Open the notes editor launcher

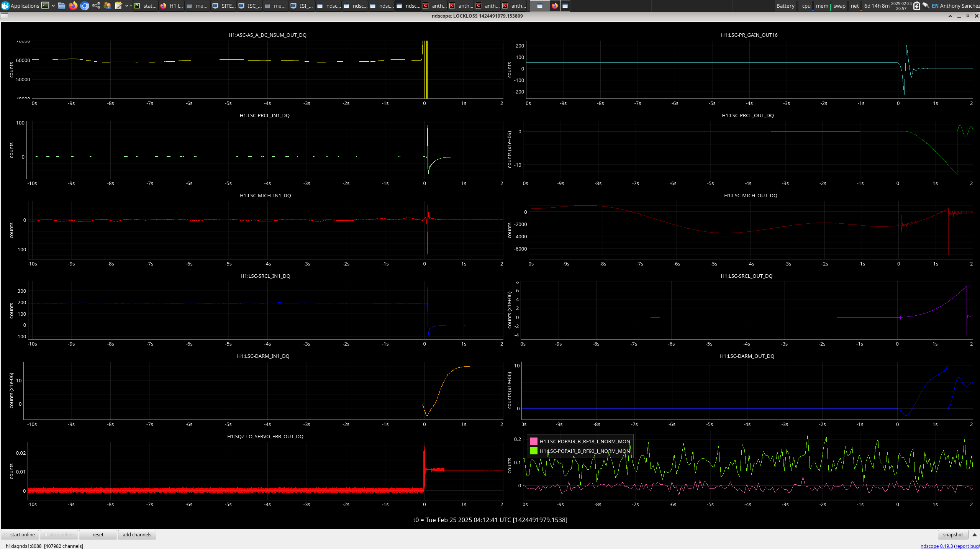pos(118,6)
